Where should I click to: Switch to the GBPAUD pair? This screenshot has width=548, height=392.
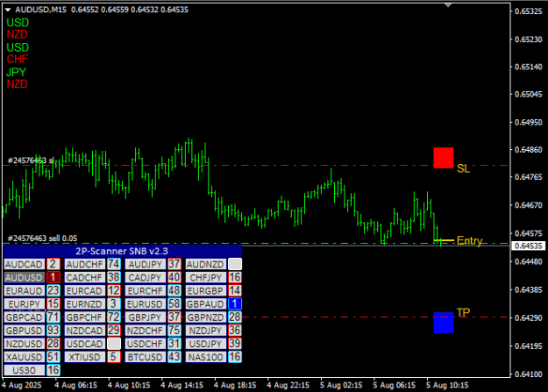pos(206,304)
